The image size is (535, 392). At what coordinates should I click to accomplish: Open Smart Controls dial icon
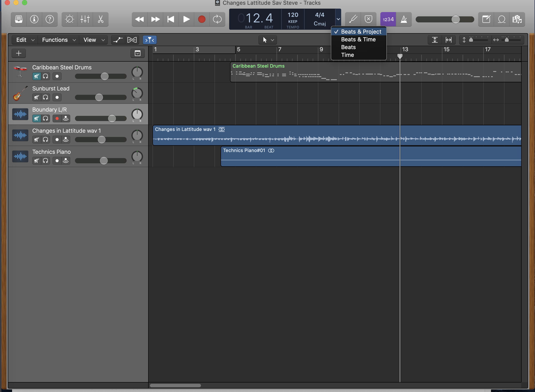click(69, 19)
